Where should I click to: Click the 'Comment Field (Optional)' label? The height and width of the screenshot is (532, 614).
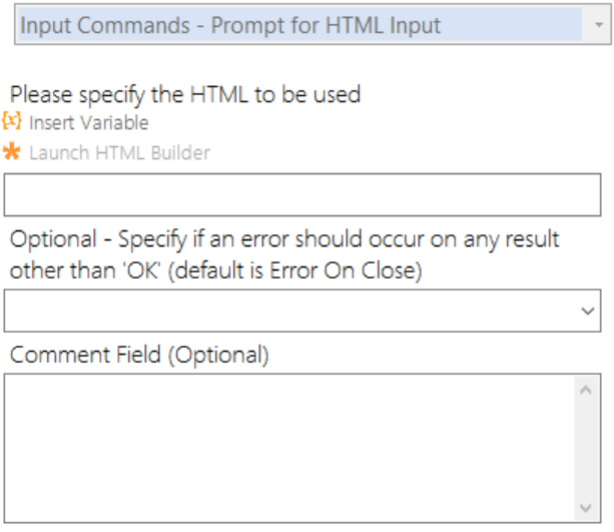[139, 354]
